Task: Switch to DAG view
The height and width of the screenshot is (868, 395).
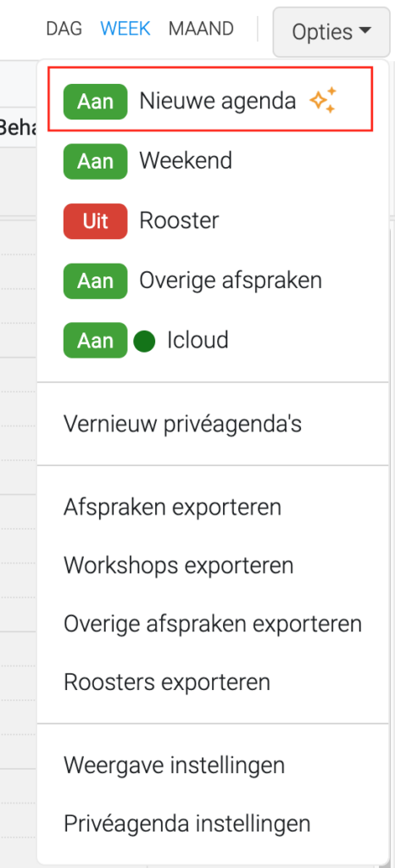Action: coord(64,29)
